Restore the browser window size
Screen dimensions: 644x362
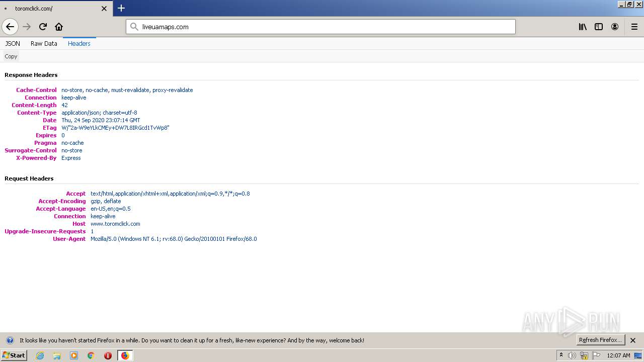pyautogui.click(x=629, y=4)
